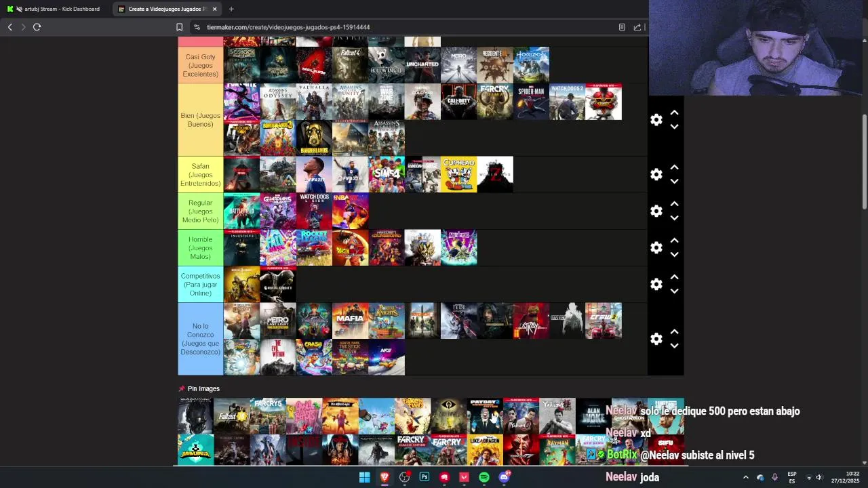
Task: Close the Create a Videojuegos Jugados tab
Action: coord(214,9)
